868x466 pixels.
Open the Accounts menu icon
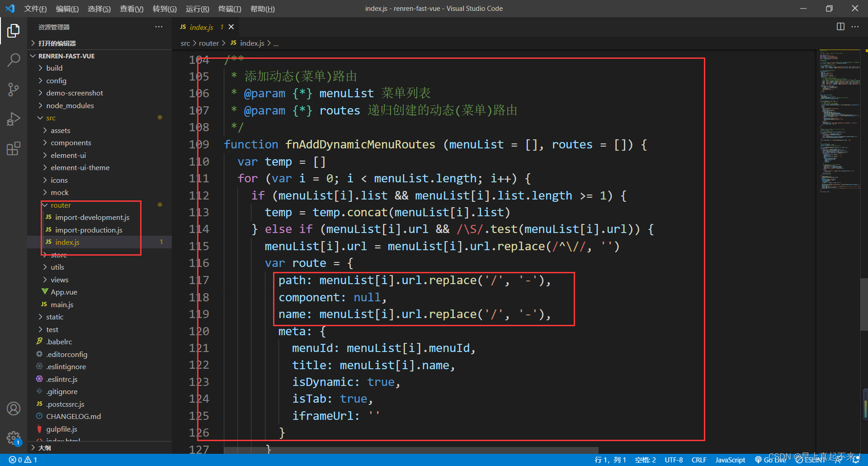tap(14, 409)
